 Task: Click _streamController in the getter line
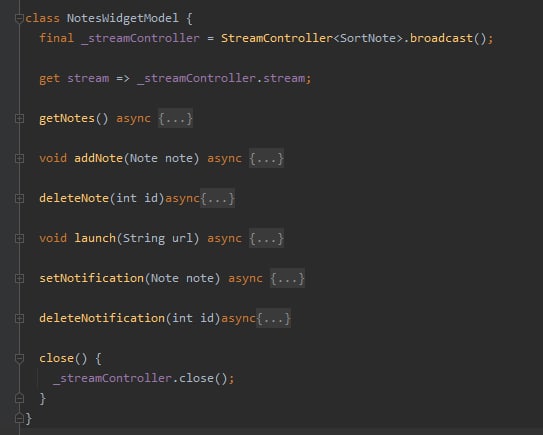[196, 79]
